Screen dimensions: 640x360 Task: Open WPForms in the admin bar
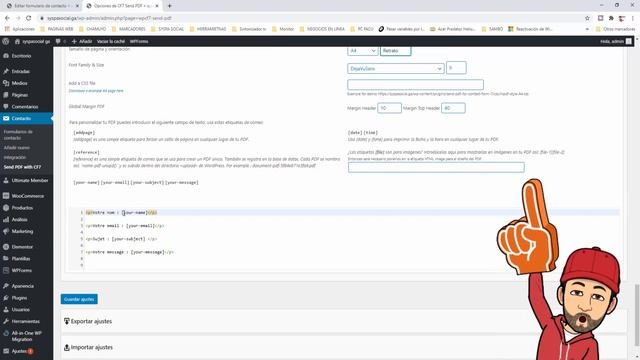click(x=139, y=41)
